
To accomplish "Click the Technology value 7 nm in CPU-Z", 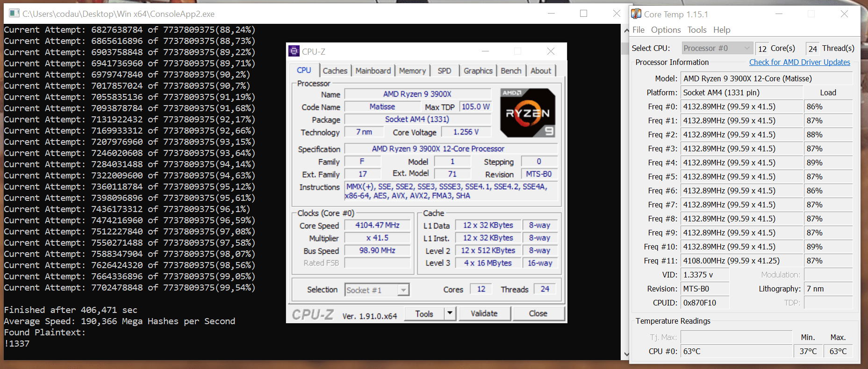I will point(364,132).
